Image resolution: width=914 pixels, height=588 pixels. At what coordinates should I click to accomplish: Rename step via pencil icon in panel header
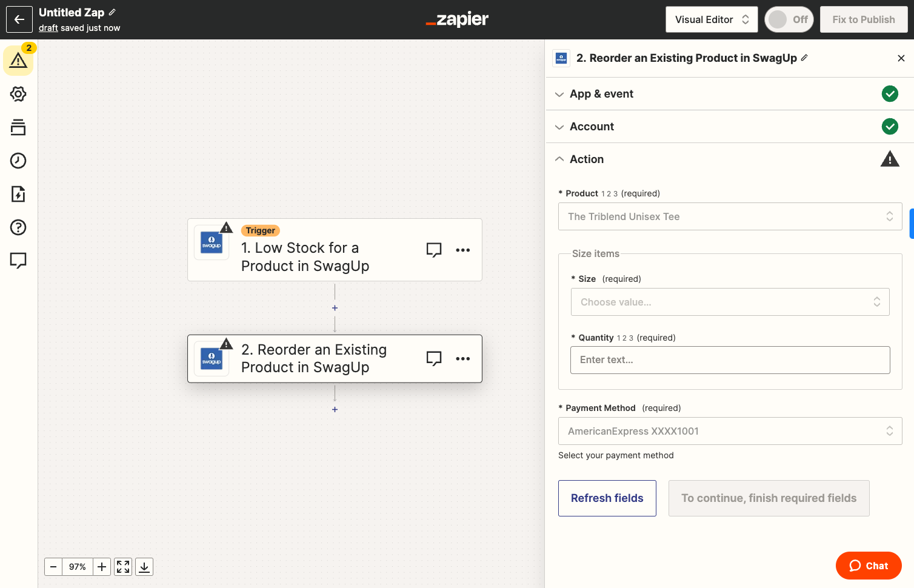pyautogui.click(x=804, y=58)
